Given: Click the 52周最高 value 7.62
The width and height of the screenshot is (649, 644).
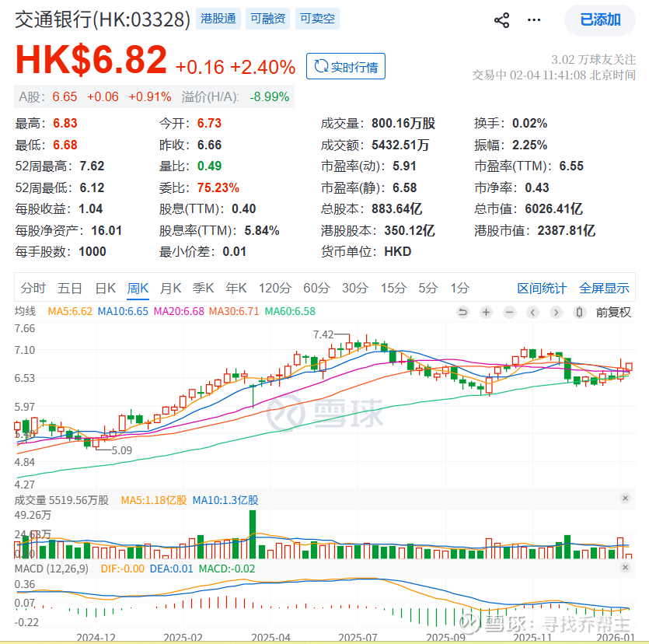Looking at the screenshot, I should [x=92, y=166].
